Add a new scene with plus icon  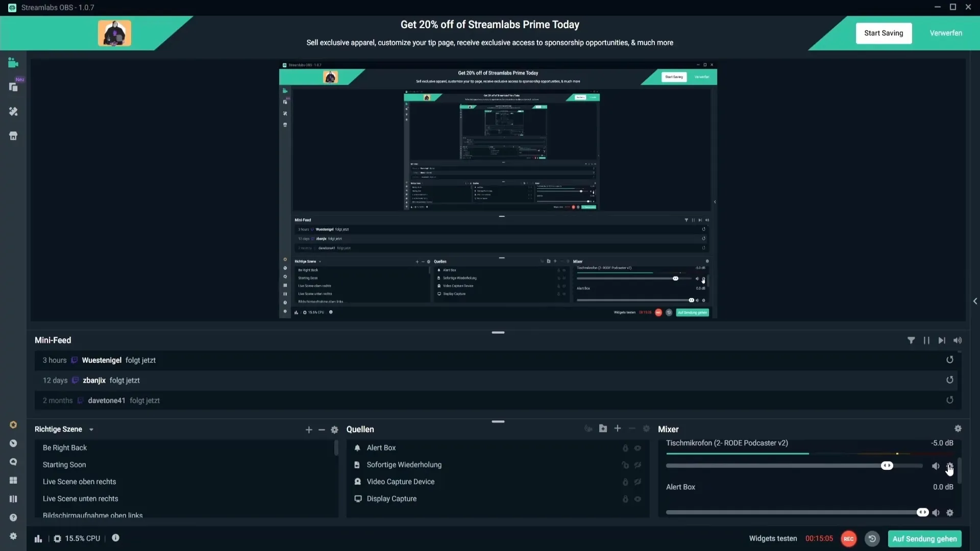tap(309, 430)
